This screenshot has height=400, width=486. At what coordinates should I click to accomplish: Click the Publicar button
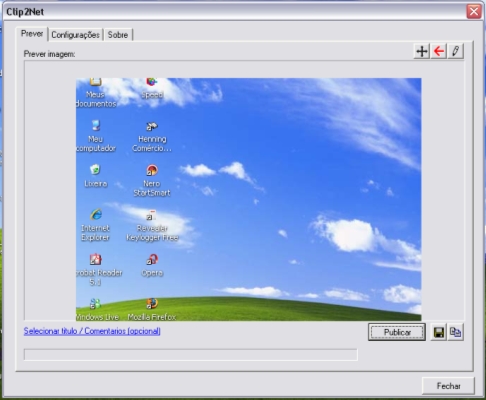click(x=397, y=332)
